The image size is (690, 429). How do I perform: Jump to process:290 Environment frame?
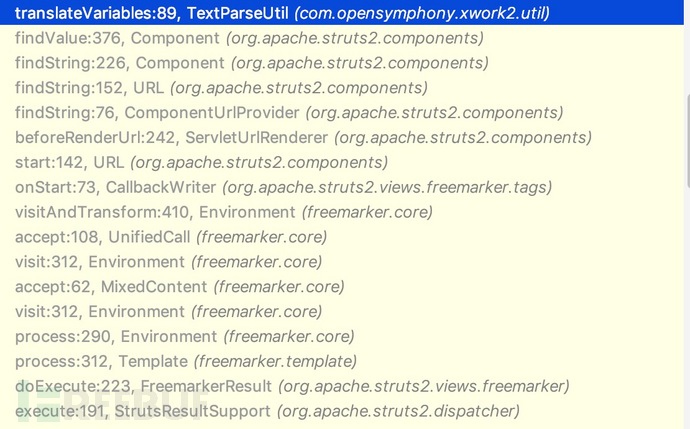tap(184, 336)
